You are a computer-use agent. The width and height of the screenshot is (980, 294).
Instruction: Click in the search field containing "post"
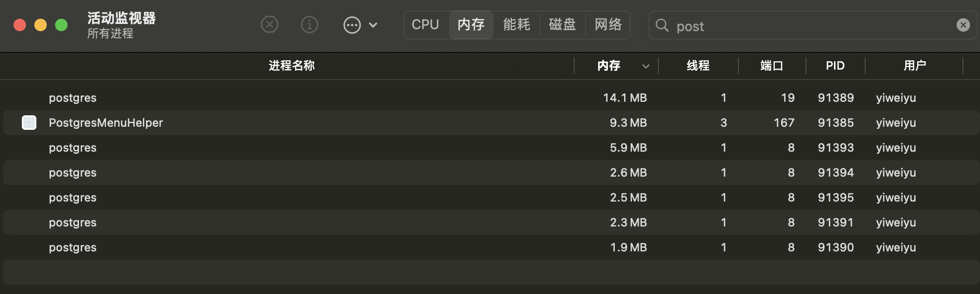coord(811,26)
